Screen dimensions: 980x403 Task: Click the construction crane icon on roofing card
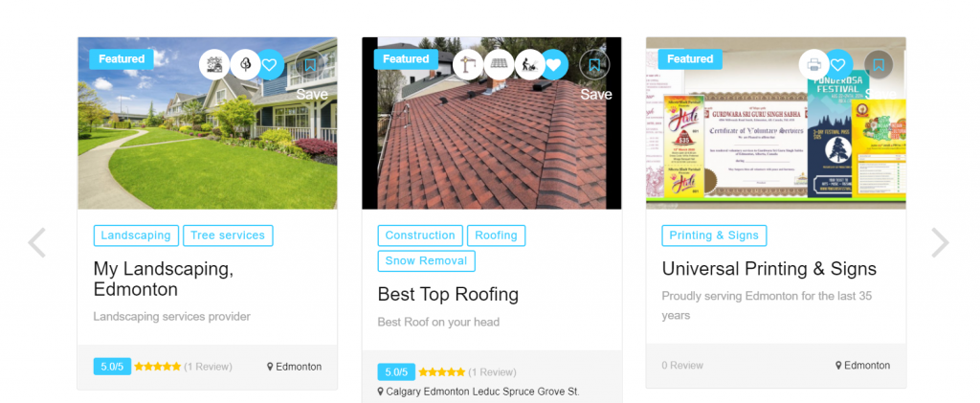point(468,65)
